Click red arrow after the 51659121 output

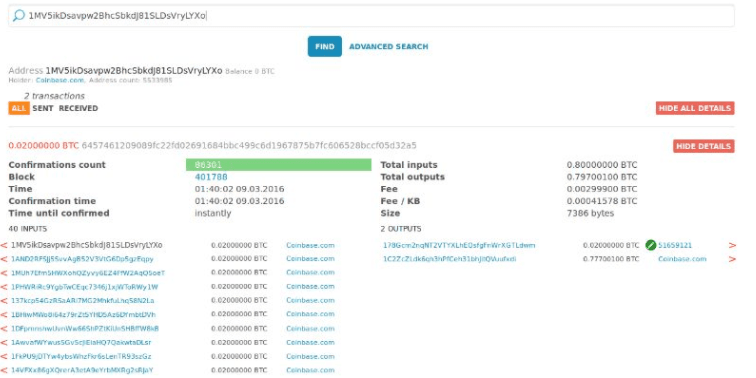click(x=732, y=245)
